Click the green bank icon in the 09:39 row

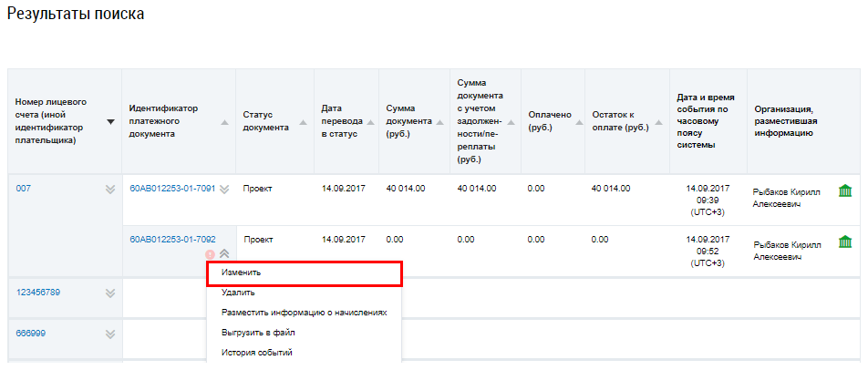[x=844, y=190]
